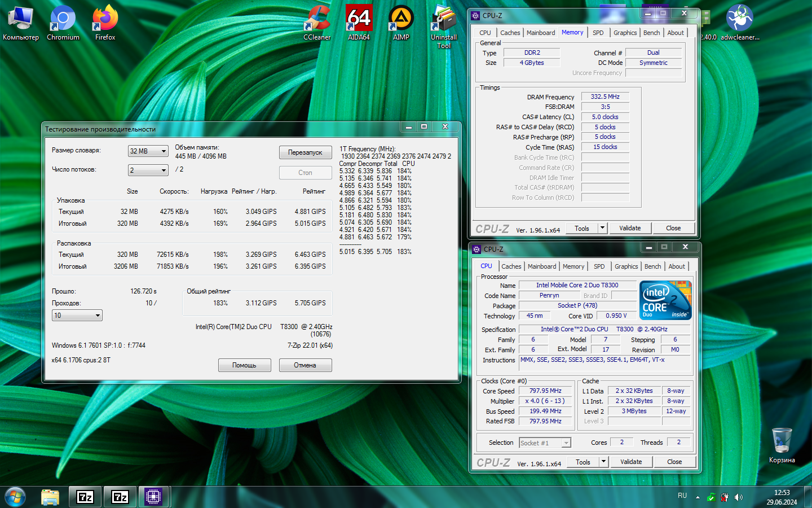Open the AIDA64 desktop shortcut
The height and width of the screenshot is (508, 812).
tap(359, 24)
